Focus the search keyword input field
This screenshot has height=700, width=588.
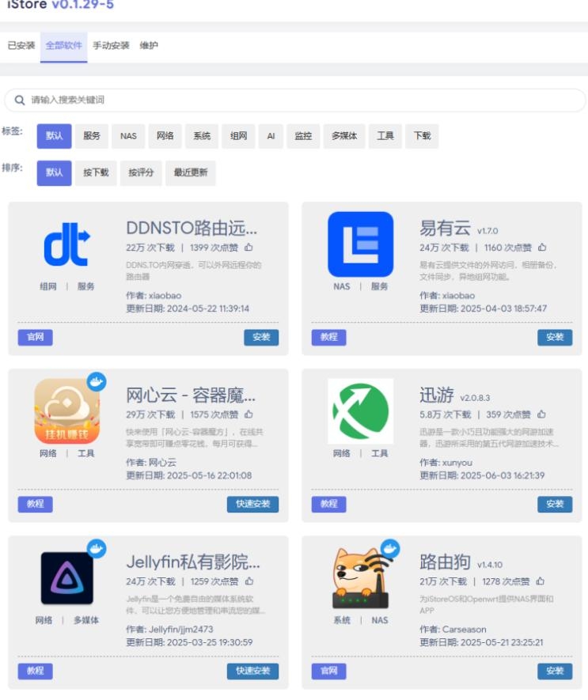coord(295,100)
